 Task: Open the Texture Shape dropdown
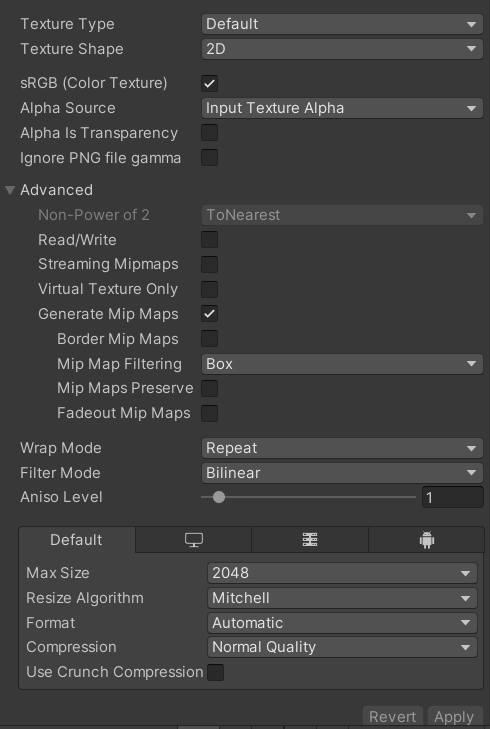(342, 49)
